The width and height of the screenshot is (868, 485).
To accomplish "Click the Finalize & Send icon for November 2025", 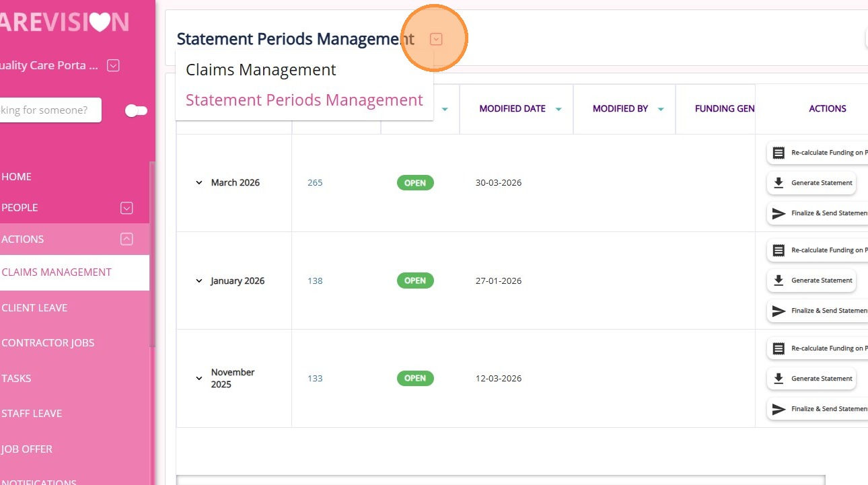I will [779, 409].
